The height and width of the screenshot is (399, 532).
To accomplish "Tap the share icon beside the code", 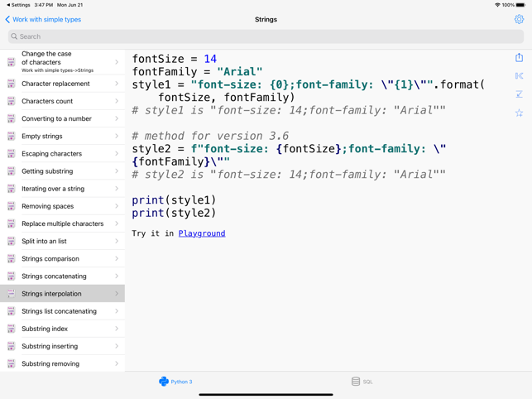I will pos(519,58).
